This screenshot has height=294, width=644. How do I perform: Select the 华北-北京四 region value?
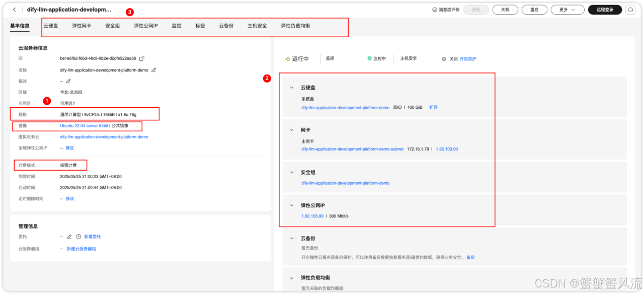click(x=71, y=92)
